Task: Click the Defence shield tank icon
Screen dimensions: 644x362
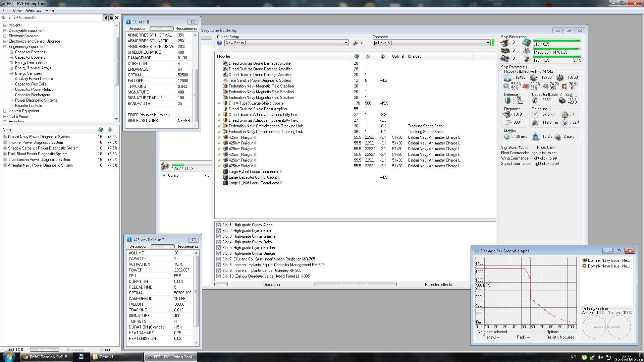Action: click(507, 100)
